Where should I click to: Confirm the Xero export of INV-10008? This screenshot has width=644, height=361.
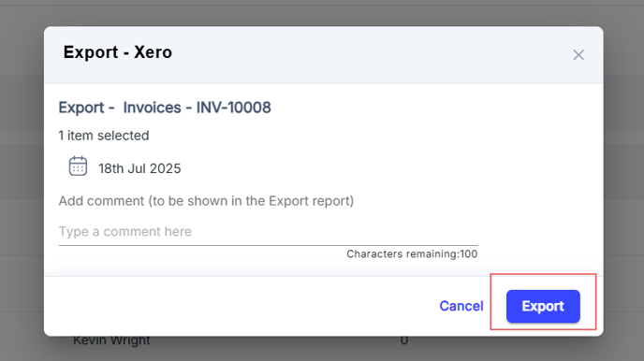pos(543,307)
